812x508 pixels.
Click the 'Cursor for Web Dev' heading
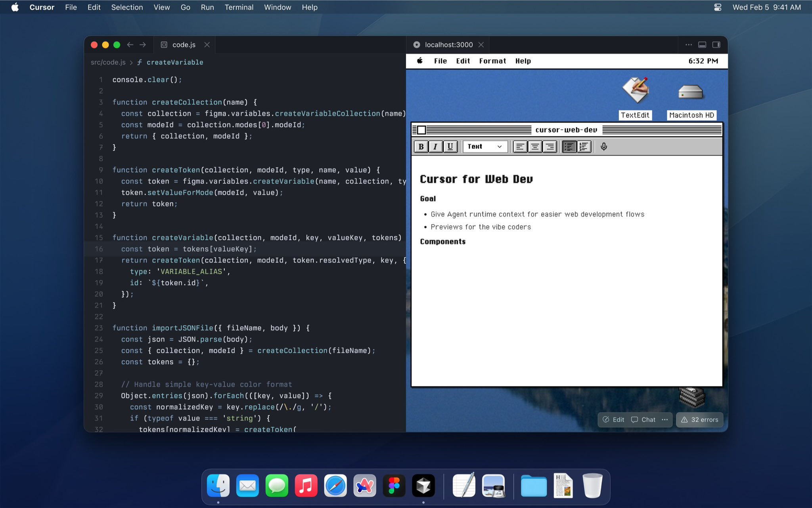click(x=476, y=179)
